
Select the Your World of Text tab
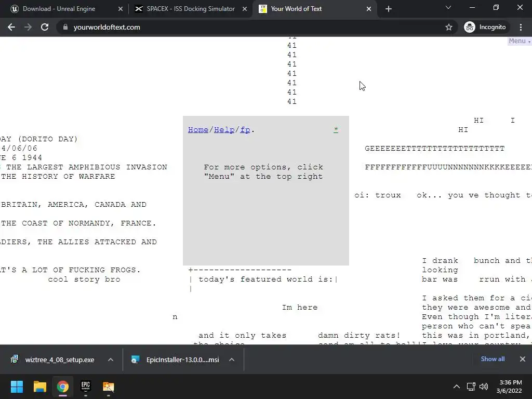point(296,9)
